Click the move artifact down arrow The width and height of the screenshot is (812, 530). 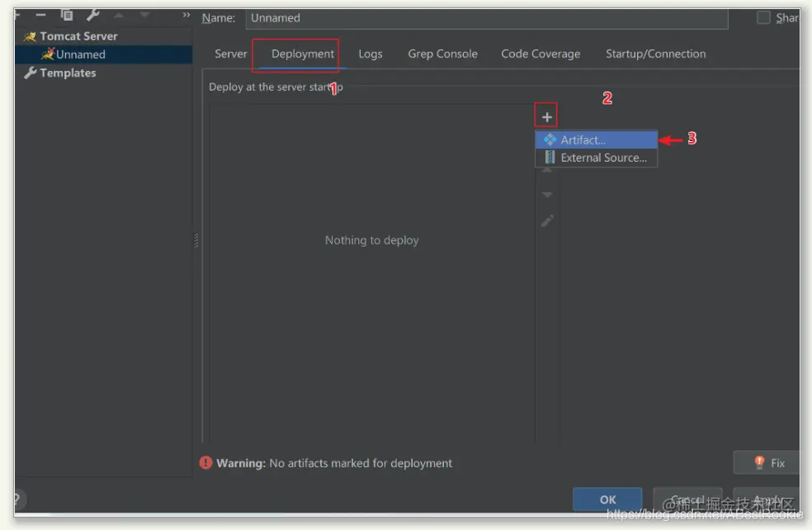547,195
